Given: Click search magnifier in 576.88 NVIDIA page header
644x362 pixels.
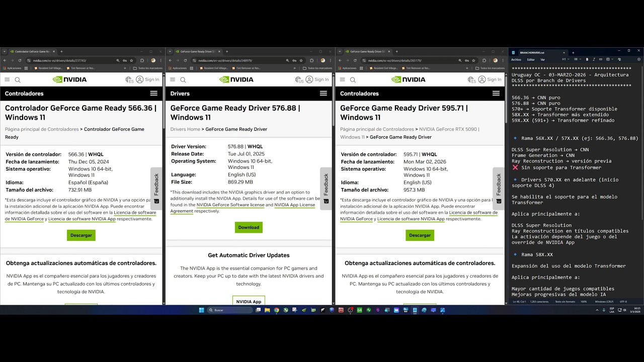Looking at the screenshot, I should tap(183, 79).
